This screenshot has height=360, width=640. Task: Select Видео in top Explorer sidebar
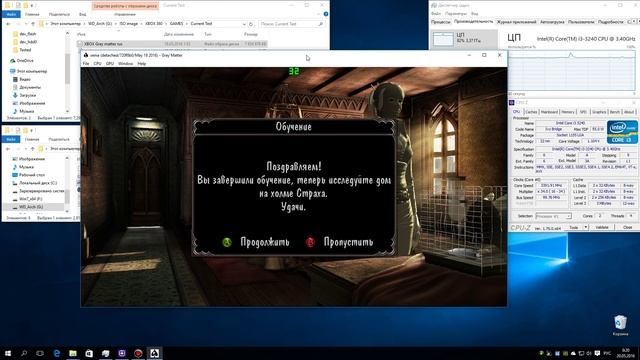[24, 79]
